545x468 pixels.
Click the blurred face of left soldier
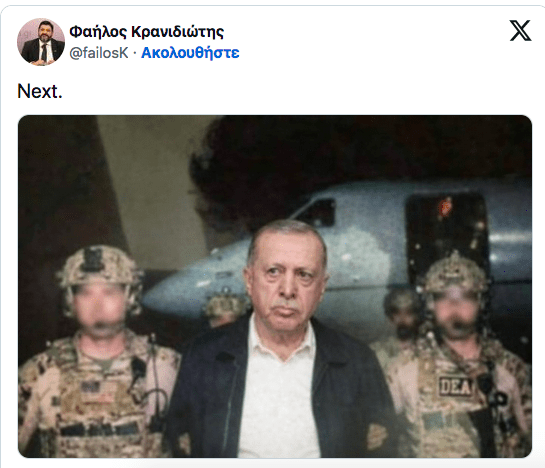(99, 306)
